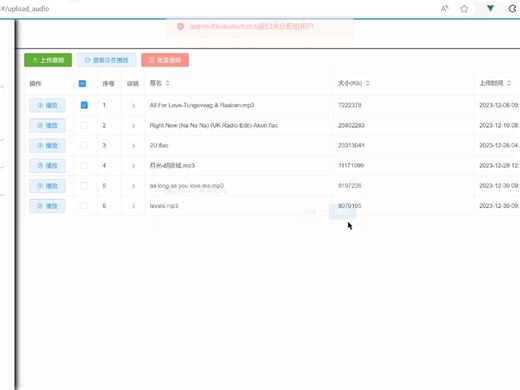The width and height of the screenshot is (520, 390).
Task: Check the checkbox for row 3
Action: tap(84, 145)
